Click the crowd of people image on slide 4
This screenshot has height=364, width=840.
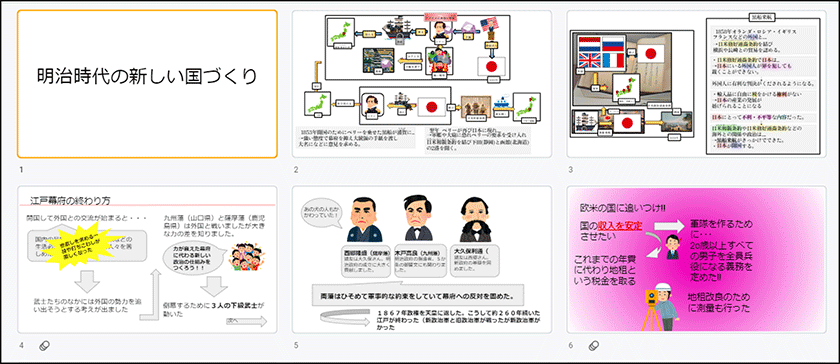click(245, 257)
